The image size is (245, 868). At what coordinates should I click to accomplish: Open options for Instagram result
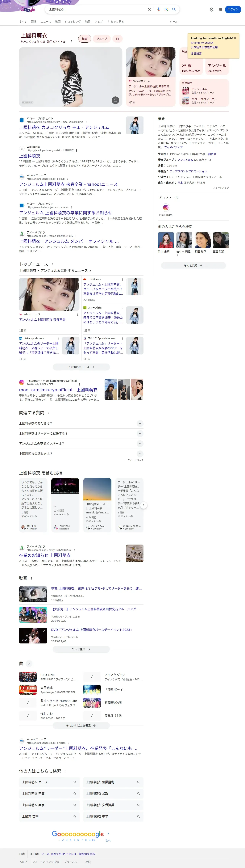[x=79, y=384]
